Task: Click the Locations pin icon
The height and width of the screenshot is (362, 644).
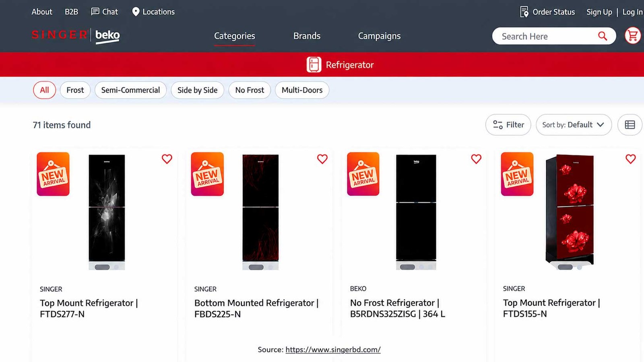Action: (x=136, y=12)
